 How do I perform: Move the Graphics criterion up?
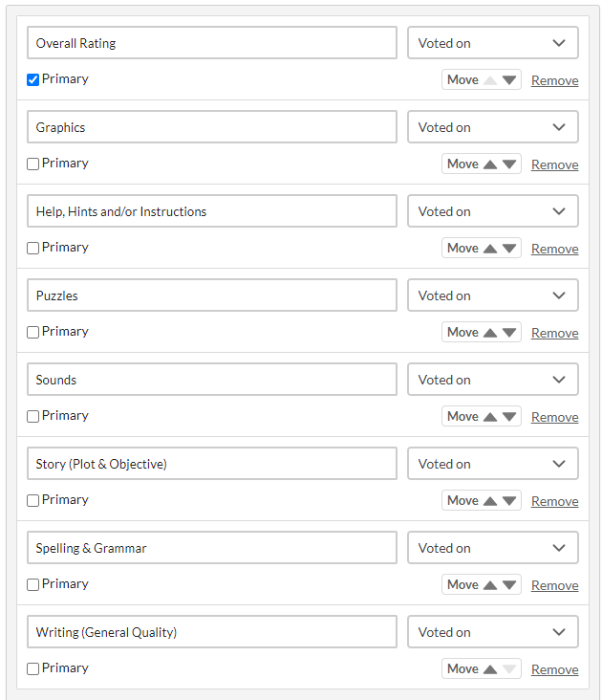(x=490, y=164)
